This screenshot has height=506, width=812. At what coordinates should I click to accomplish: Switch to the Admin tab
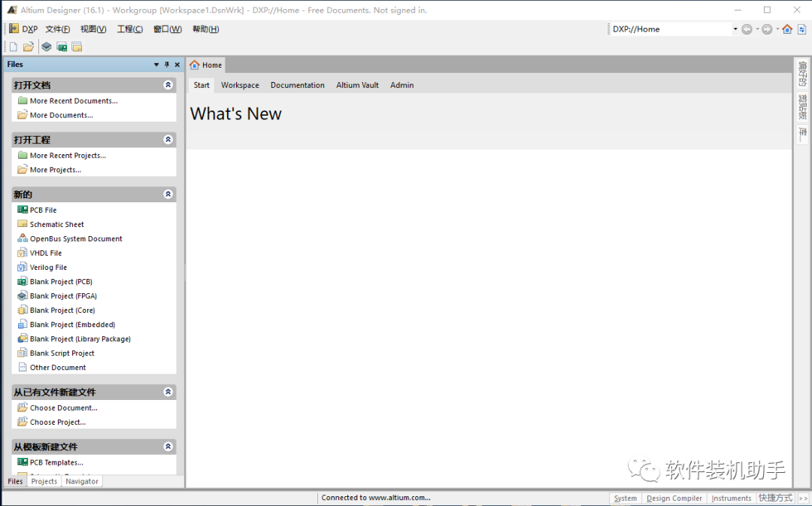pyautogui.click(x=401, y=85)
